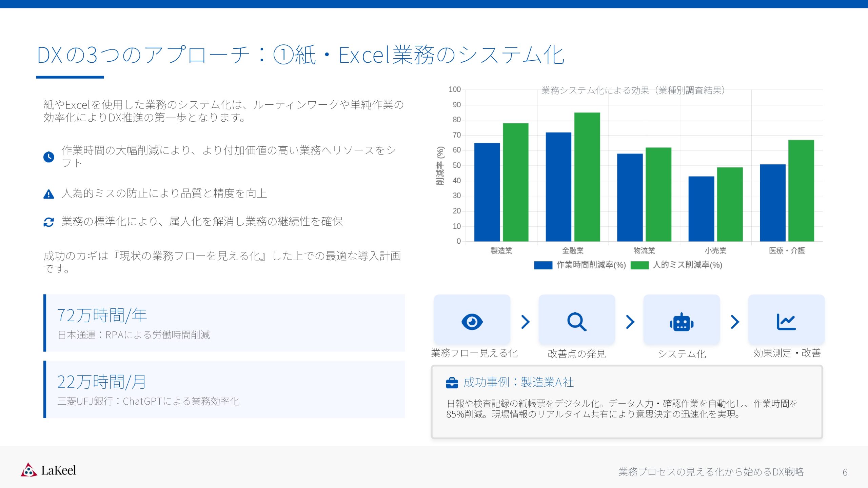Click the 成功事例：製造業A社 heading text
868x488 pixels.
(x=518, y=382)
